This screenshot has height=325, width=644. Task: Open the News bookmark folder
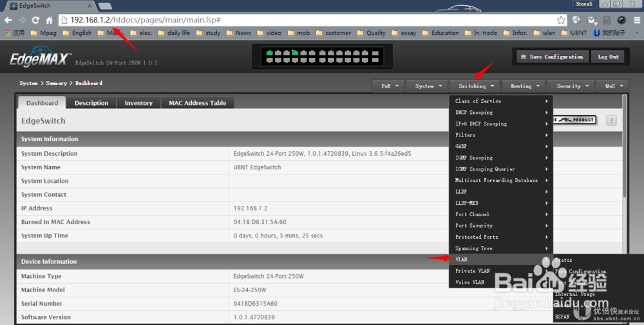238,33
